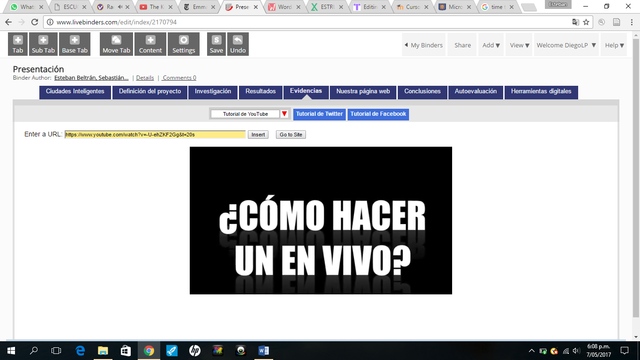Go back in browser history
The height and width of the screenshot is (360, 640).
9,22
